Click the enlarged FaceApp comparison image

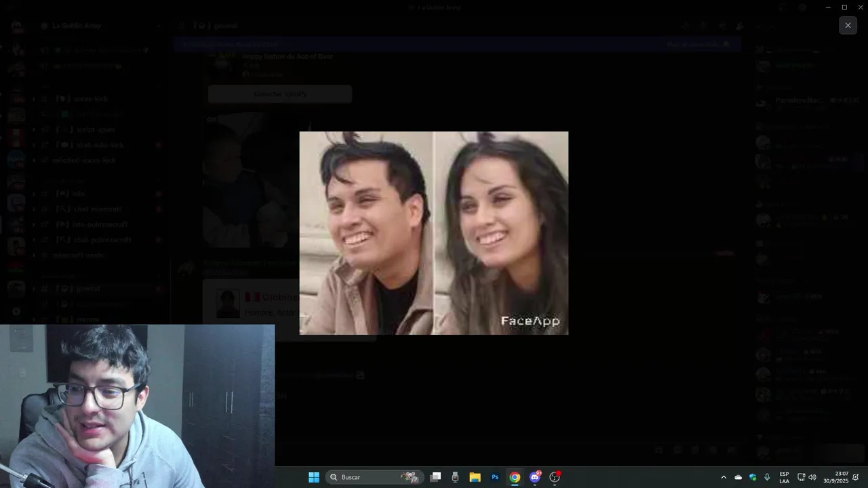(434, 233)
